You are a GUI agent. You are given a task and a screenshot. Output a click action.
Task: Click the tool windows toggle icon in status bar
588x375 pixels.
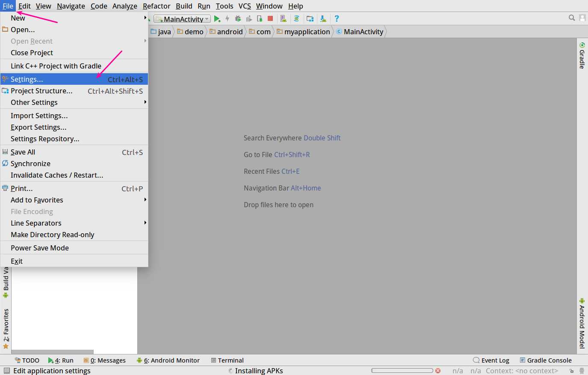click(x=6, y=371)
